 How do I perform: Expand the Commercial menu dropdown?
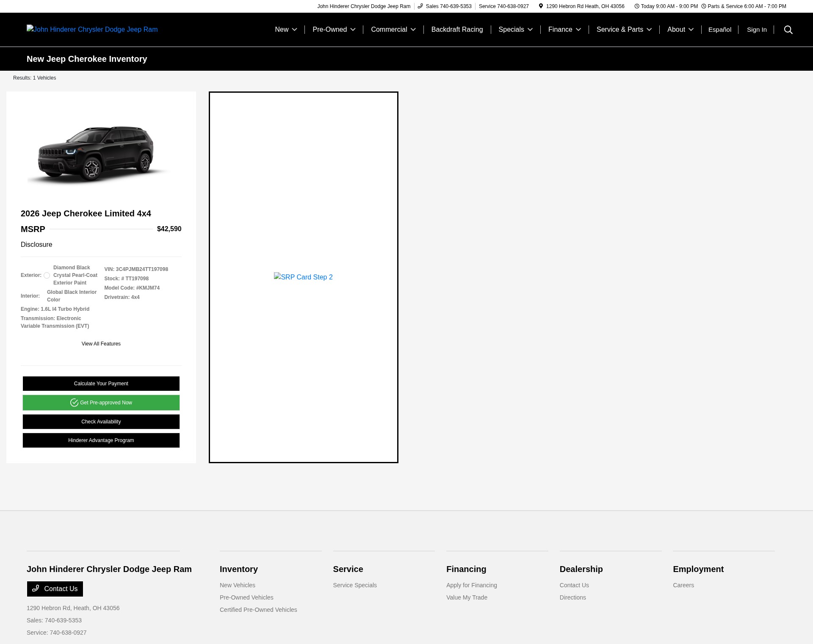click(393, 30)
